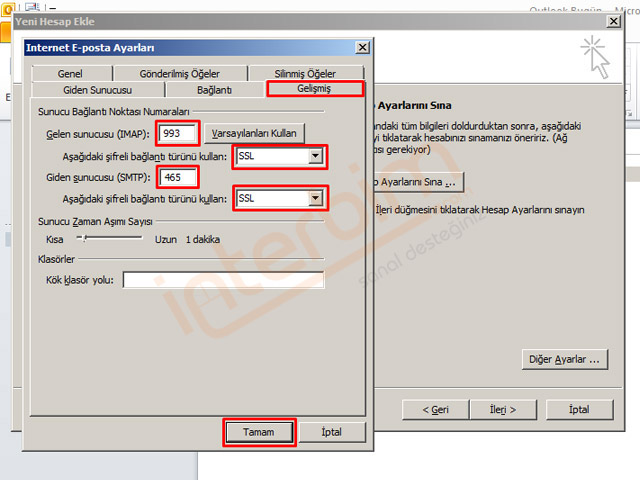640x480 pixels.
Task: Click the Gelen sunucusu (IMAP) port field
Action: click(x=177, y=132)
